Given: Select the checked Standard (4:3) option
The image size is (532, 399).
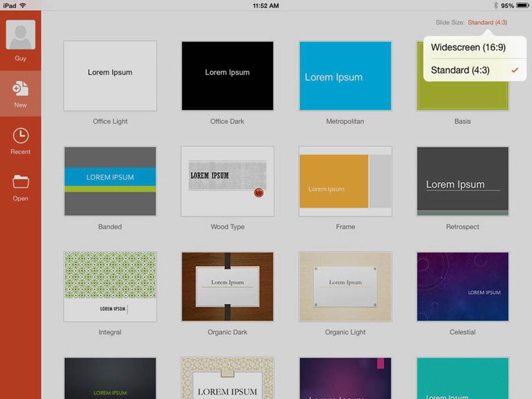Looking at the screenshot, I should [x=475, y=70].
